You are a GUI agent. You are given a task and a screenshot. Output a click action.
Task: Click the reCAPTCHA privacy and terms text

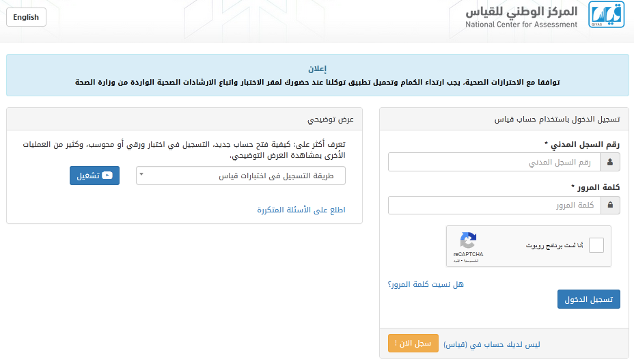tap(466, 261)
